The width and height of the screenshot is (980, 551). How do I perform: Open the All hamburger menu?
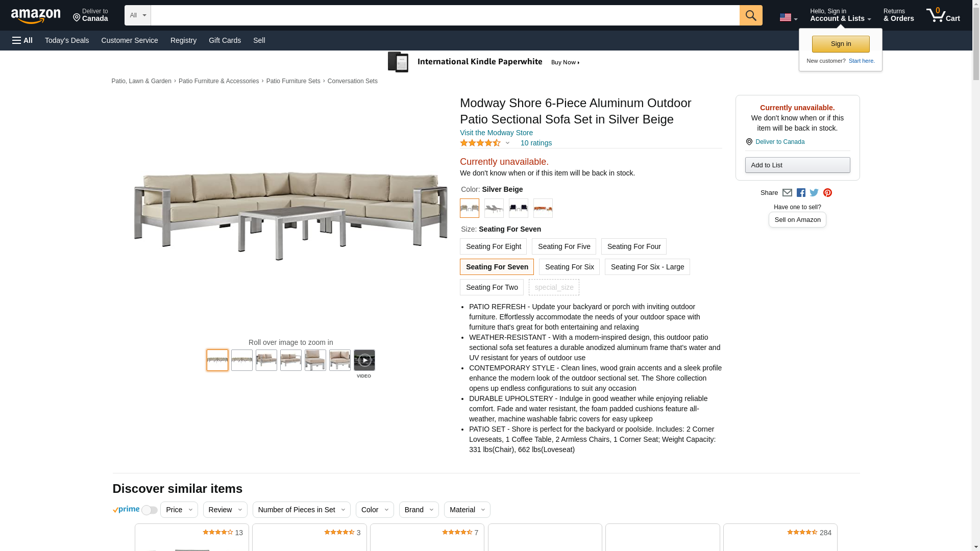pyautogui.click(x=22, y=40)
